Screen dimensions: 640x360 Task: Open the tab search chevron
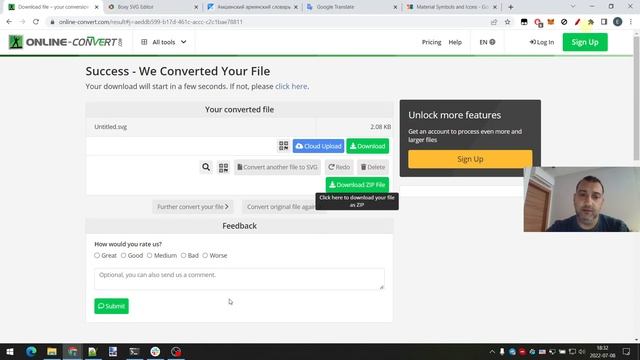[x=573, y=7]
